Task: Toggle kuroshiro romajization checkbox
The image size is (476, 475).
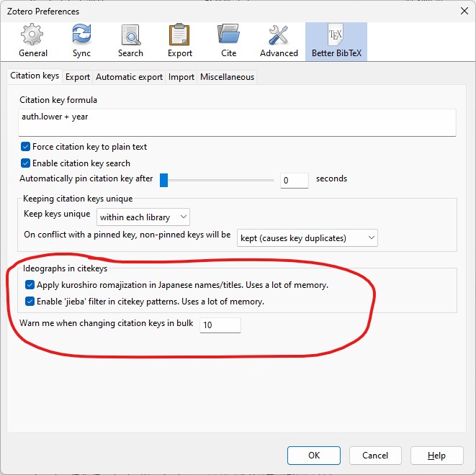Action: click(x=30, y=285)
